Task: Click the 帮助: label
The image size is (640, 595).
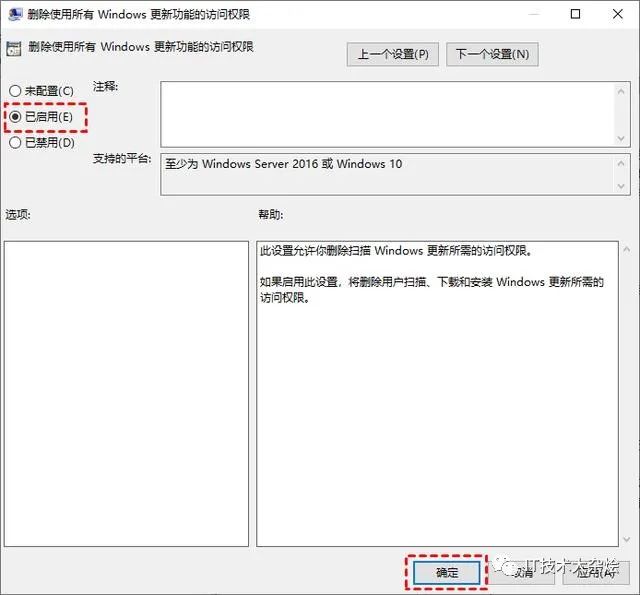Action: (271, 214)
